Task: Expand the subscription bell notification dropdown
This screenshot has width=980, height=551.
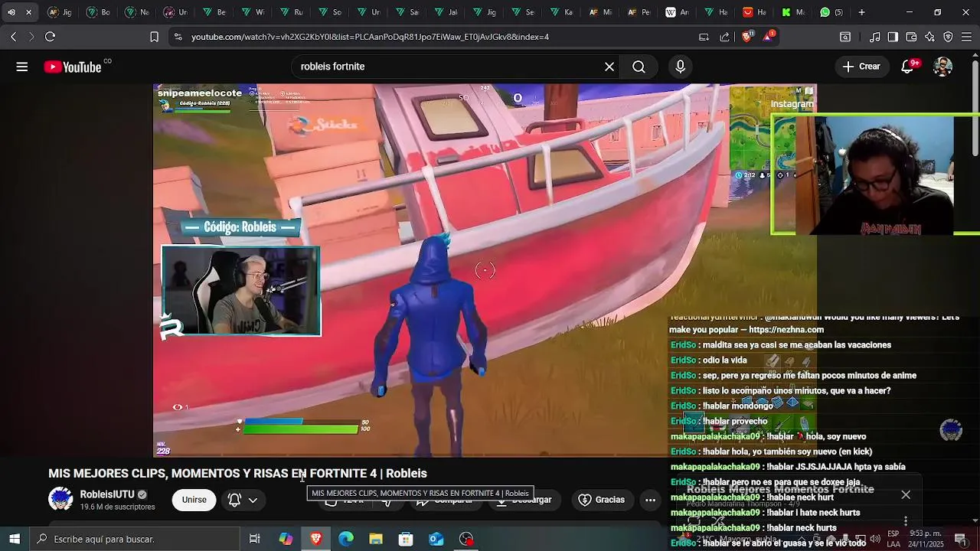Action: 243,500
